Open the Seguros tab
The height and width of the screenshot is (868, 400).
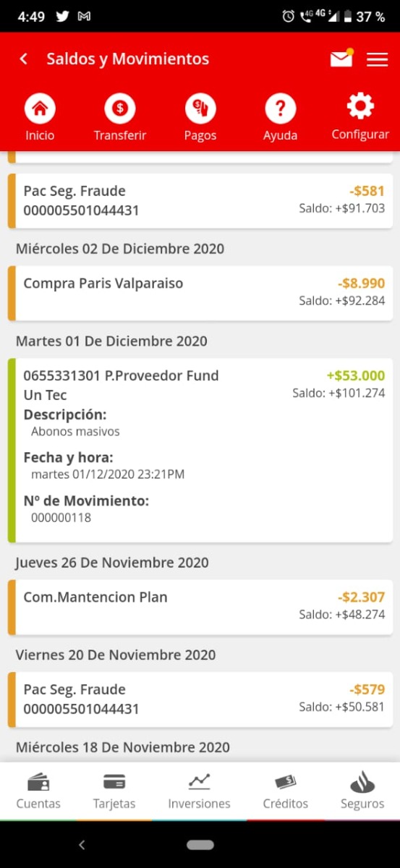click(362, 791)
